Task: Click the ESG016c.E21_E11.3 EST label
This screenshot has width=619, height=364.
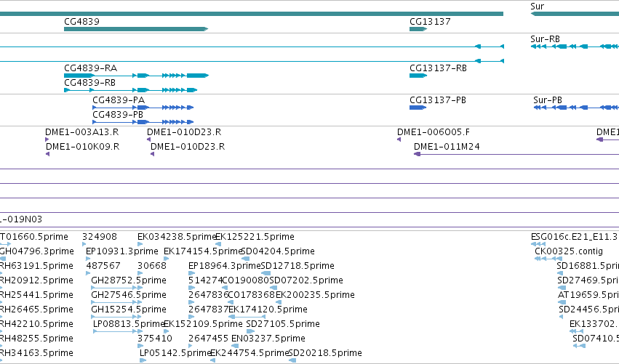Action: [x=575, y=237]
